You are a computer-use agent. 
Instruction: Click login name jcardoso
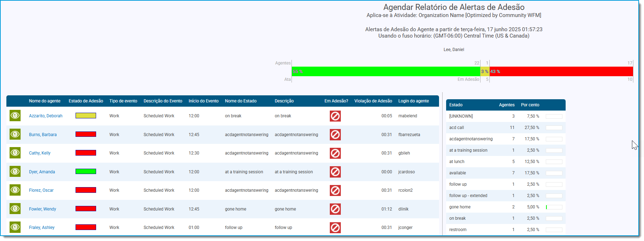pos(406,172)
